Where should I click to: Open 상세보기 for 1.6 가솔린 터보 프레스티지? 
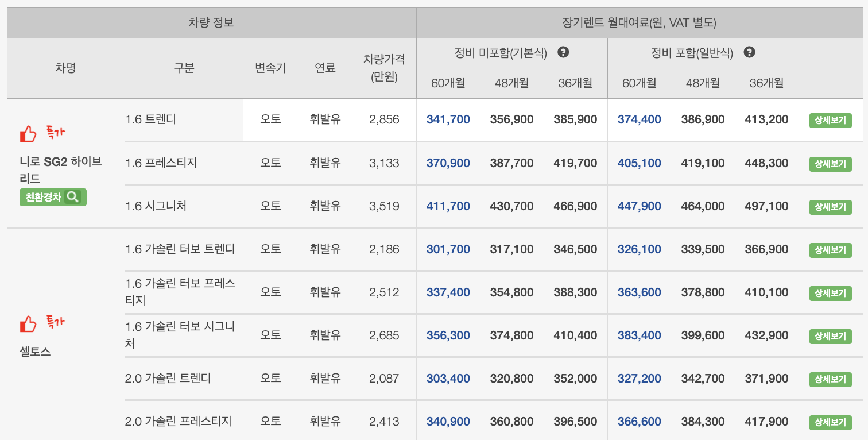coord(830,293)
